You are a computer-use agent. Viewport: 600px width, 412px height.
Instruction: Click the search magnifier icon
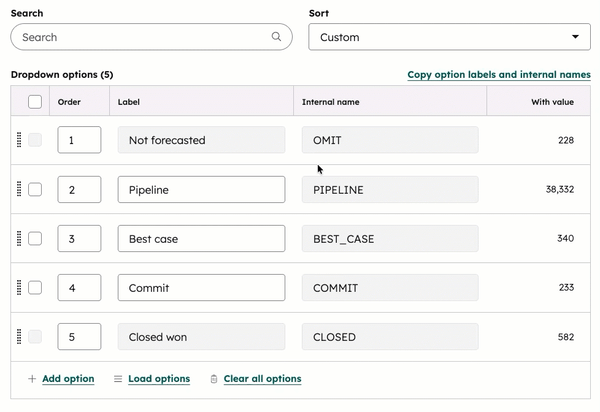(x=276, y=37)
